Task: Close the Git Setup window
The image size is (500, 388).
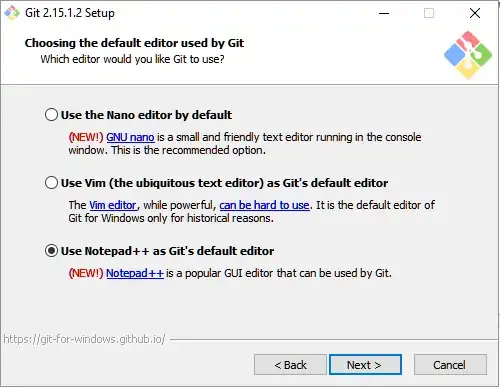Action: pos(475,13)
